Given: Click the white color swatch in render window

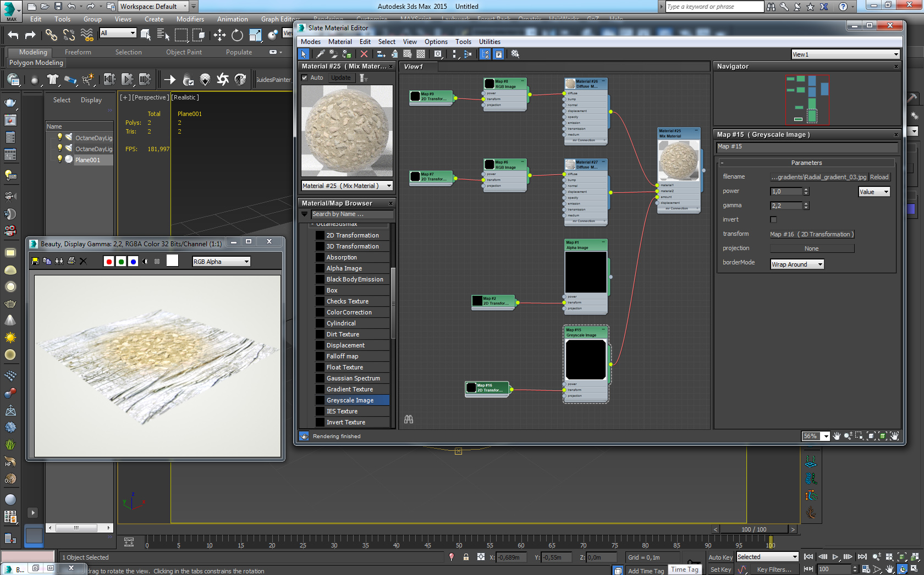Looking at the screenshot, I should tap(172, 261).
